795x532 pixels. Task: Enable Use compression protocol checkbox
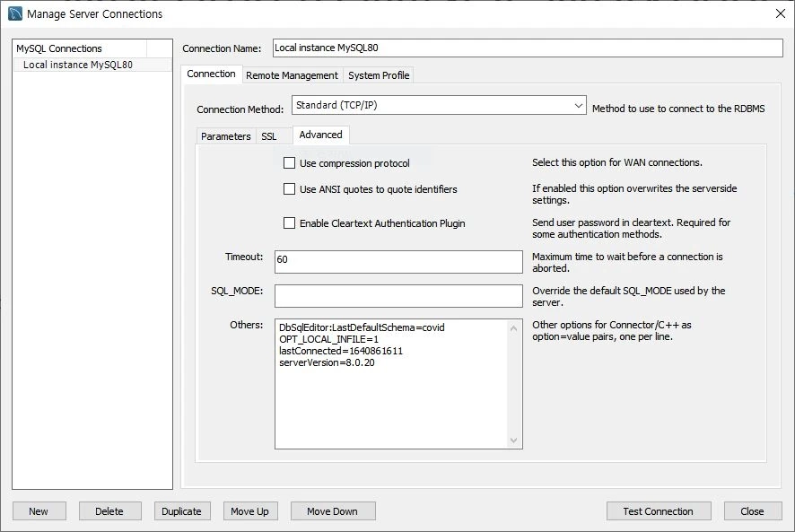coord(289,163)
